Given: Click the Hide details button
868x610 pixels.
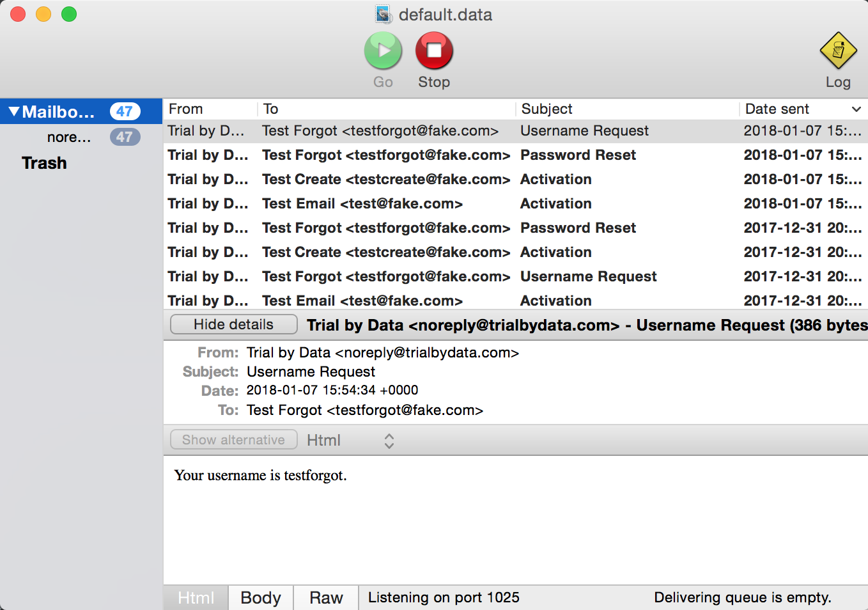Looking at the screenshot, I should 233,324.
